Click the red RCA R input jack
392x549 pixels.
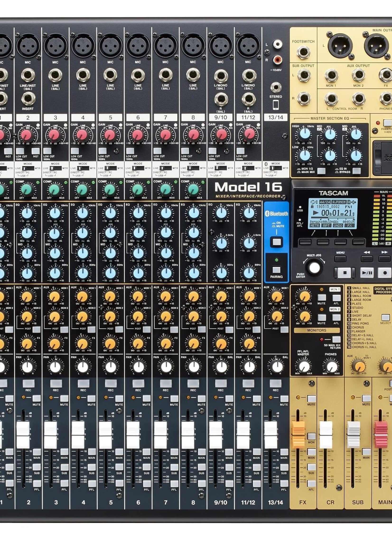pos(277,59)
